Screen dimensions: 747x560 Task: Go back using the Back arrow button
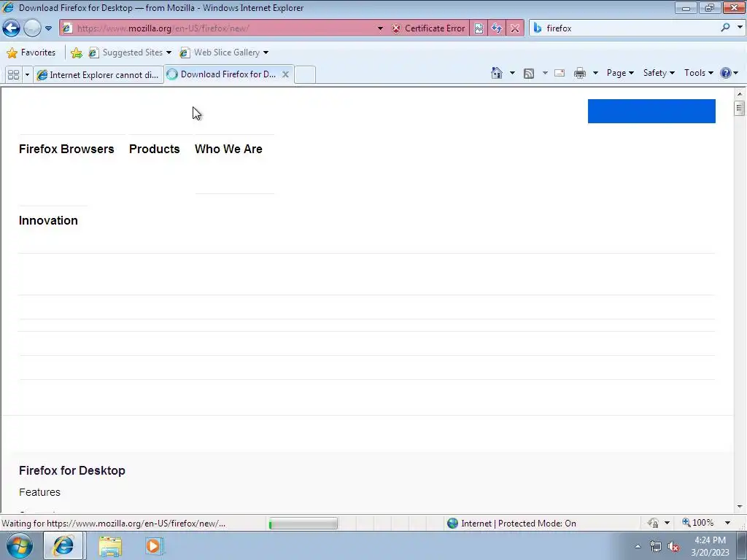coord(12,28)
